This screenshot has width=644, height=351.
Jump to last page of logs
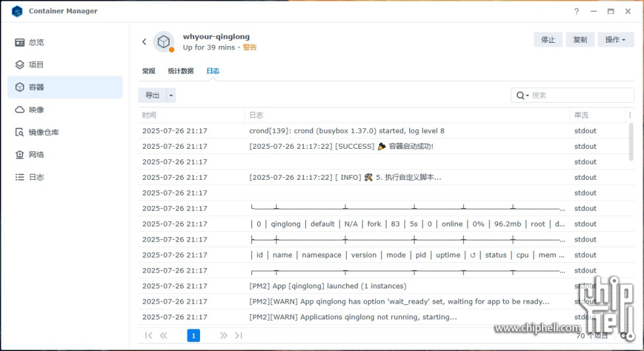click(239, 335)
